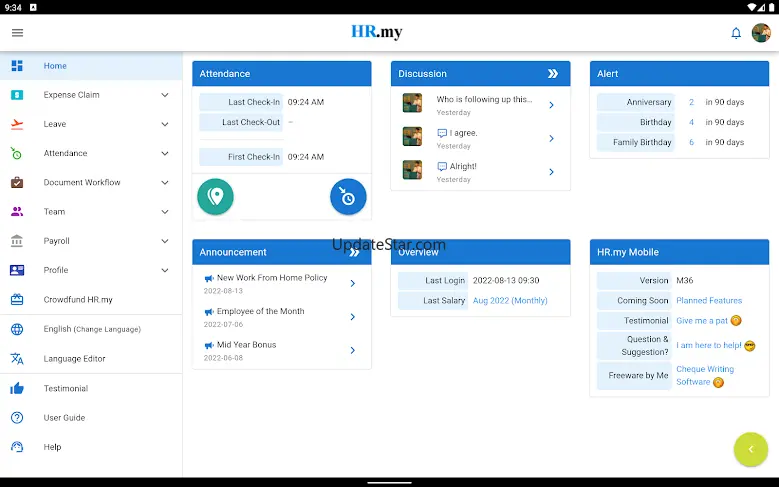This screenshot has width=779, height=487.
Task: Click the 'I agree.' message text
Action: tap(463, 133)
